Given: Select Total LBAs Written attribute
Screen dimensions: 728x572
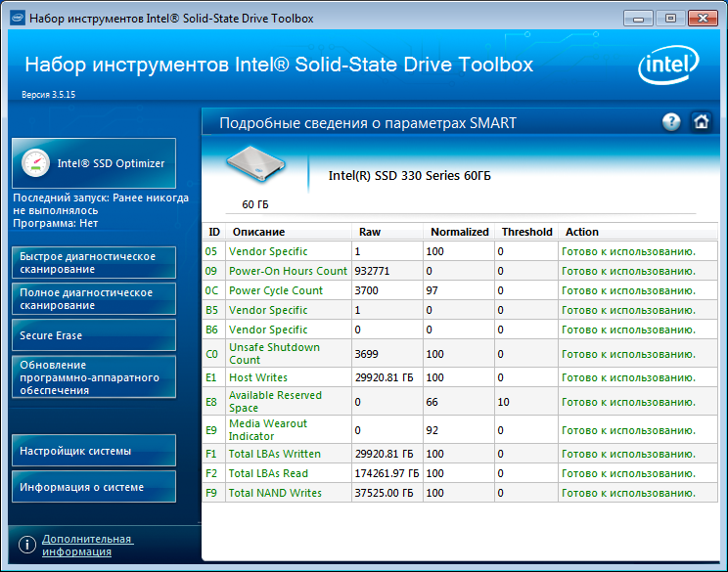Looking at the screenshot, I should [275, 454].
